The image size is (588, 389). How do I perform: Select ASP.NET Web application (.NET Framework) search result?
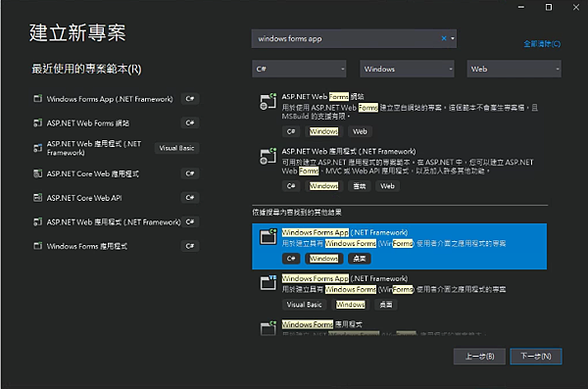(400, 169)
